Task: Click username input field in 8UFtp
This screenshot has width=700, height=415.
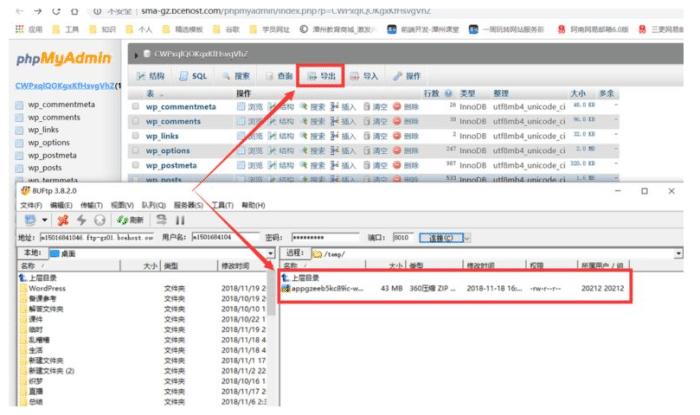Action: pyautogui.click(x=225, y=237)
